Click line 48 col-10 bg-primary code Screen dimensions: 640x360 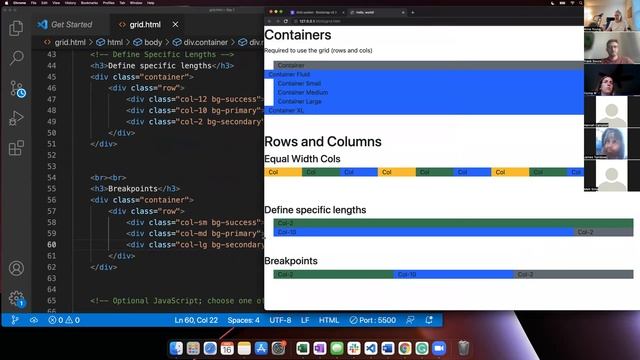tap(195, 110)
